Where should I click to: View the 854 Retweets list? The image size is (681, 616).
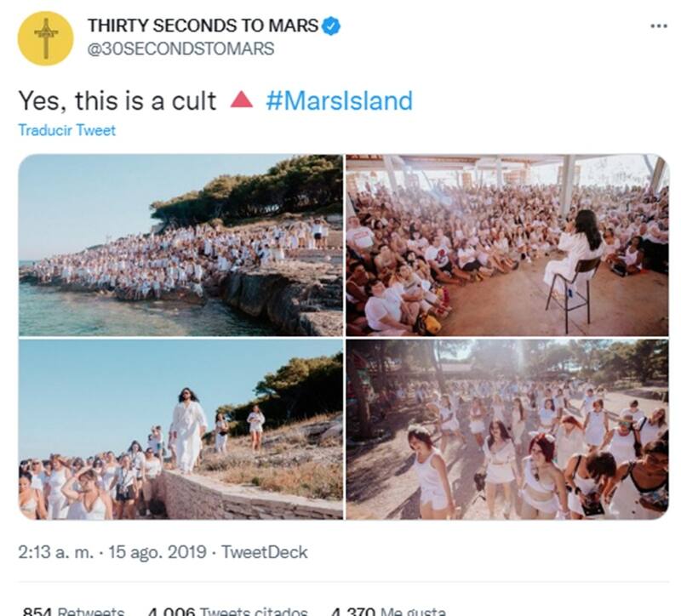pyautogui.click(x=73, y=610)
